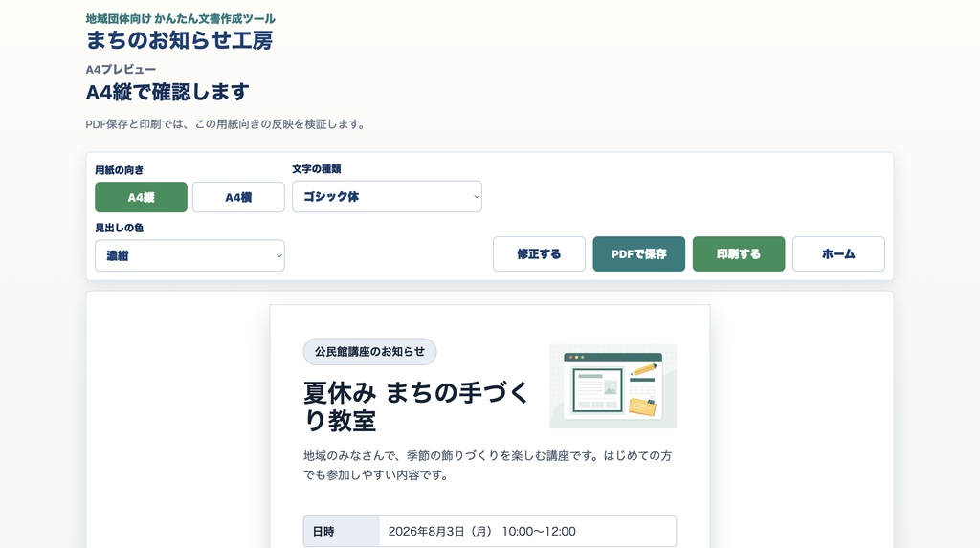The height and width of the screenshot is (548, 980).
Task: Open the 見出しの色 dropdown showing 濃紺
Action: click(x=189, y=255)
